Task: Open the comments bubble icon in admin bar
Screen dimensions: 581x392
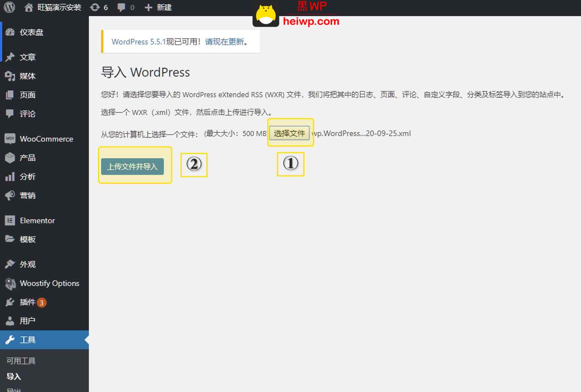Action: pos(121,7)
